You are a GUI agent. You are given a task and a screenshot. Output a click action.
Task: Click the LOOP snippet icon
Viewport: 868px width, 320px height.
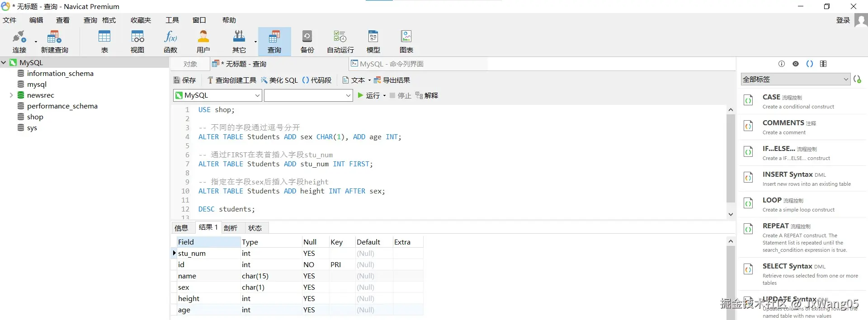[x=749, y=203]
